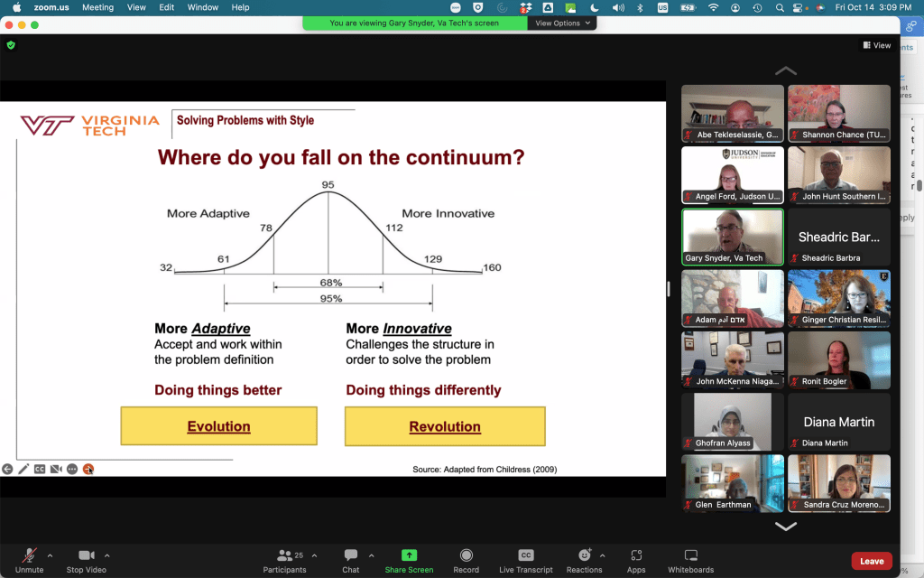Screen dimensions: 924x578
Task: Open the Chat panel
Action: 351,555
